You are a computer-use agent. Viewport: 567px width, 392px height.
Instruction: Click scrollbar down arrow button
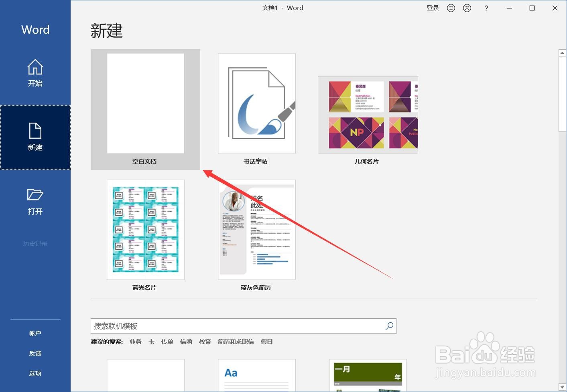tap(562, 387)
